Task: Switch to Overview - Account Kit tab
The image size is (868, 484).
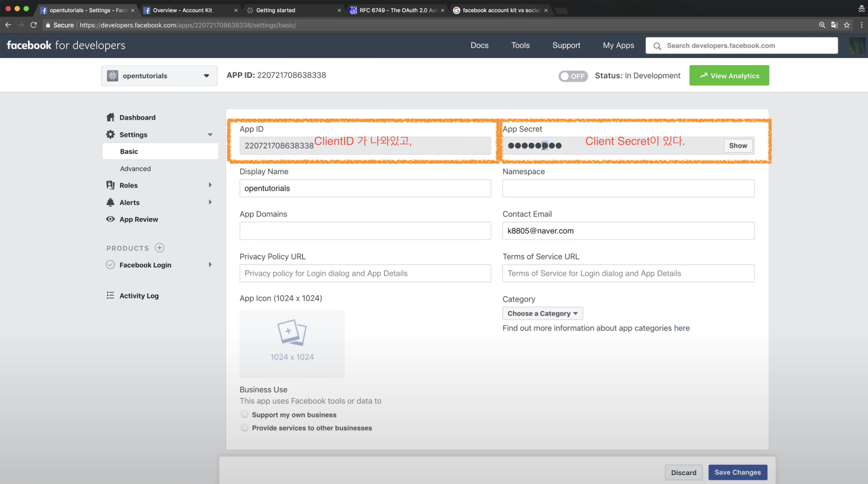Action: coord(190,10)
